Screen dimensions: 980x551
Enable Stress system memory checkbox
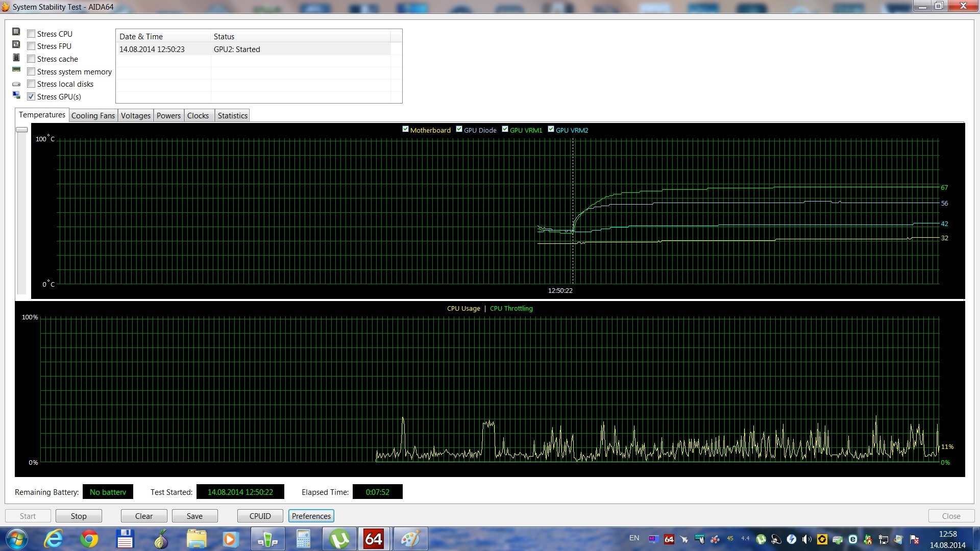pyautogui.click(x=32, y=72)
